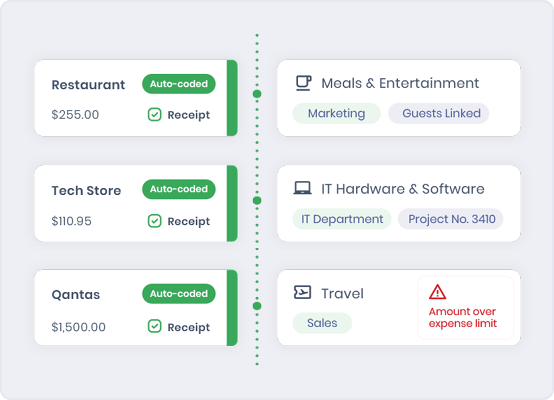Select the Sales tag
The width and height of the screenshot is (554, 400).
click(x=322, y=323)
